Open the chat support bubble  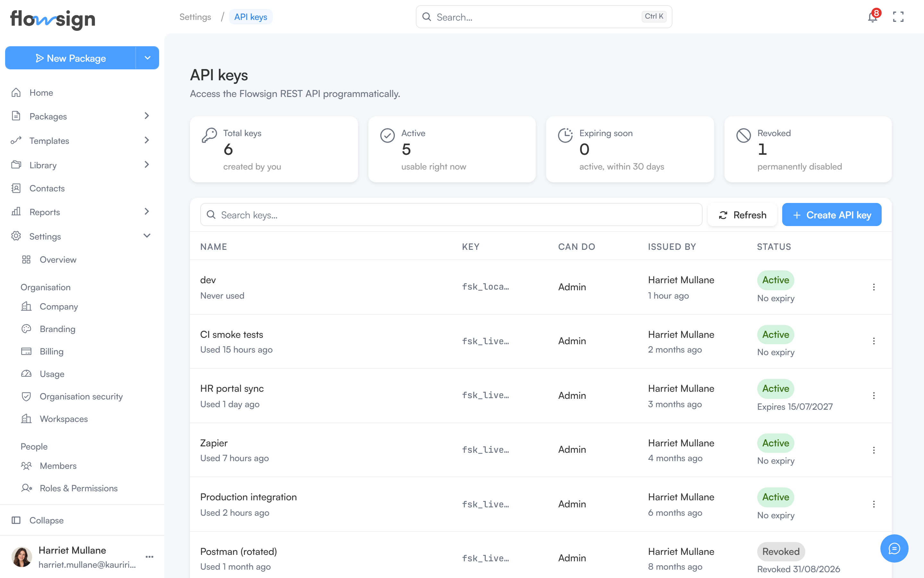pyautogui.click(x=894, y=548)
